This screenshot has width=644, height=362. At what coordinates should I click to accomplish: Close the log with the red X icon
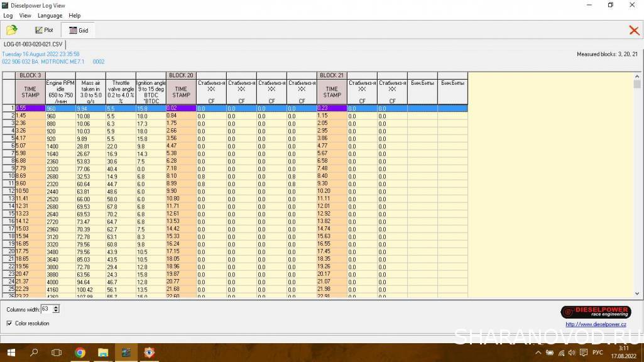click(633, 30)
